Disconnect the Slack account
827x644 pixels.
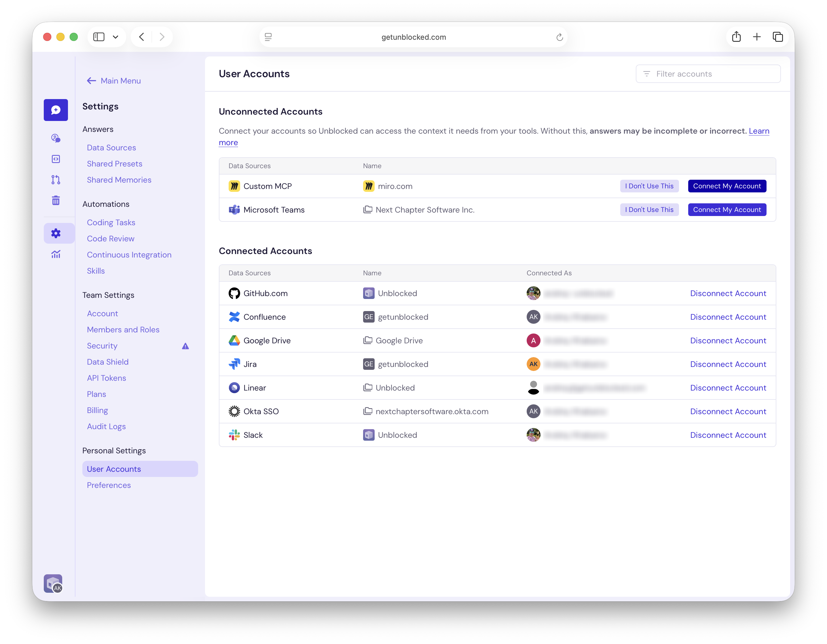click(x=728, y=435)
